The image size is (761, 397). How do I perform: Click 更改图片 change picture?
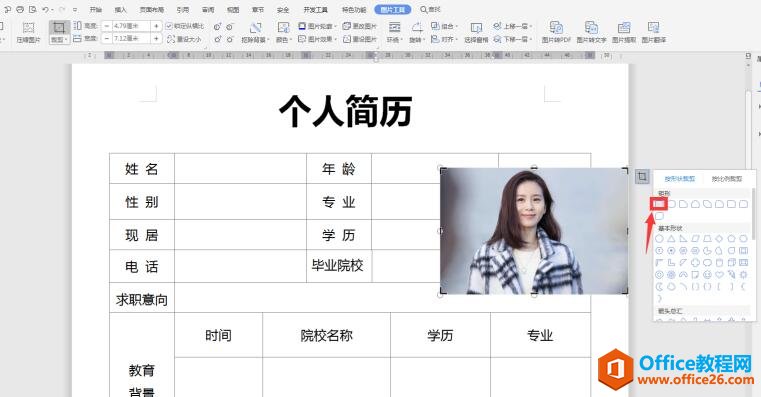point(360,26)
